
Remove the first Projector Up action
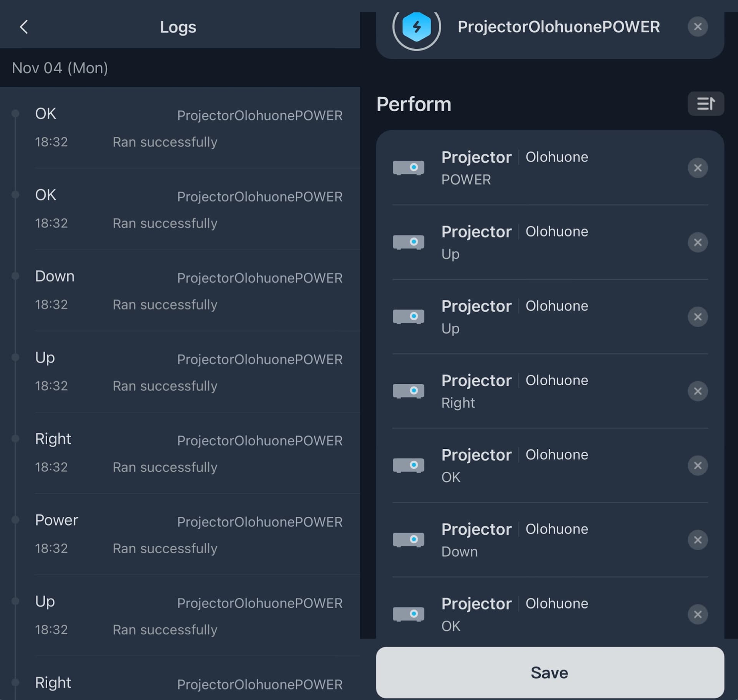(x=697, y=242)
